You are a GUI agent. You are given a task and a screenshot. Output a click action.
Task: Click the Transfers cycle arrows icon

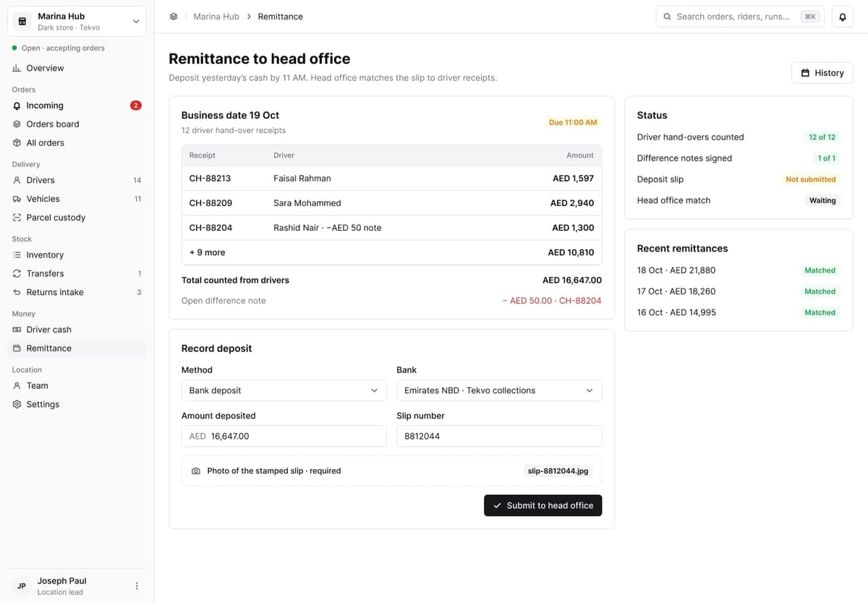17,274
